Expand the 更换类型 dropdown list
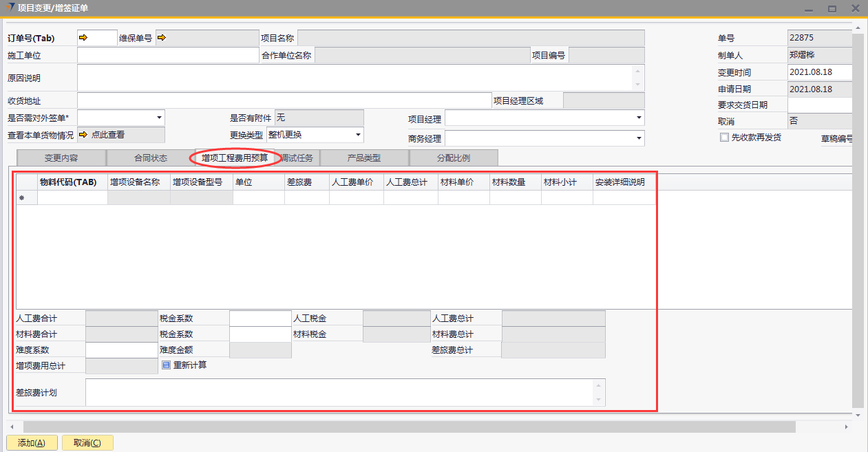The image size is (868, 452). [358, 135]
